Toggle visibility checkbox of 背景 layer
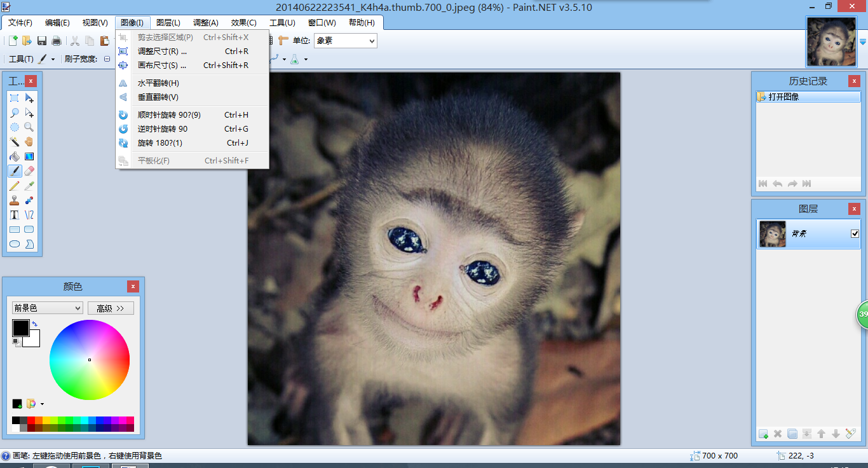The width and height of the screenshot is (868, 468). click(855, 234)
